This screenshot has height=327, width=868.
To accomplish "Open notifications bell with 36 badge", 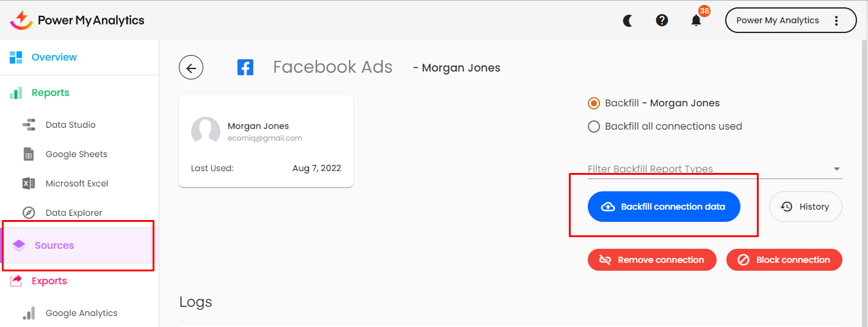I will [696, 21].
